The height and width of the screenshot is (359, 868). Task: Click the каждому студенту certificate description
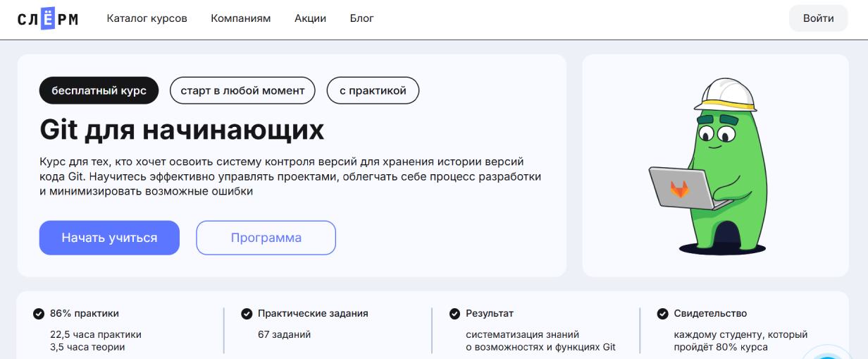pos(740,341)
